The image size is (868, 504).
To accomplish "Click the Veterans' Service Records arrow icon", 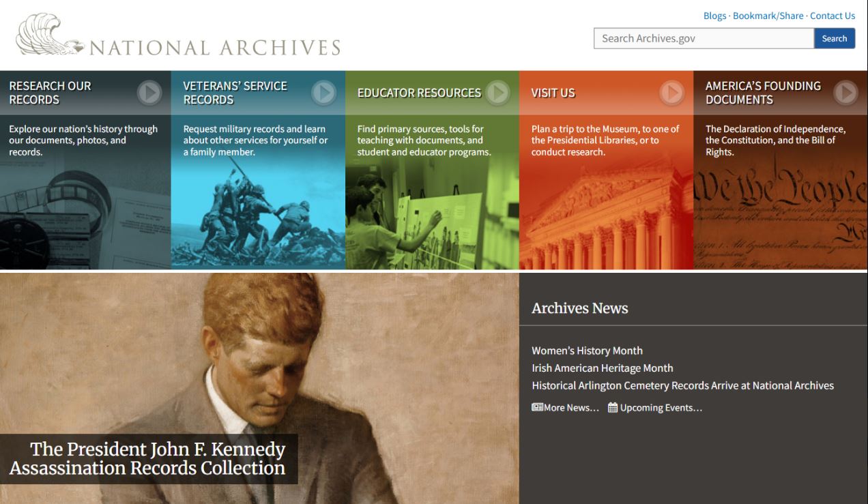I will [324, 93].
